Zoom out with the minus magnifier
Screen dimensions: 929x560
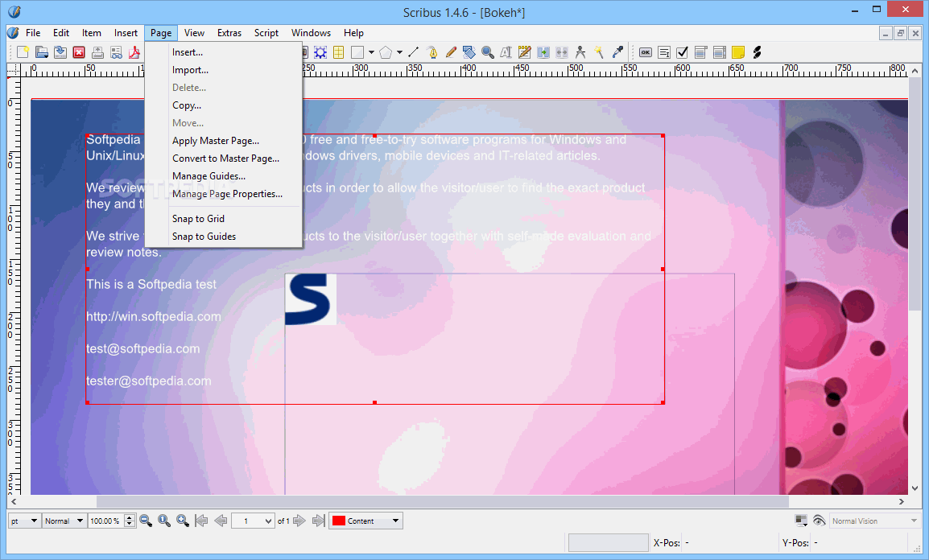(x=146, y=521)
